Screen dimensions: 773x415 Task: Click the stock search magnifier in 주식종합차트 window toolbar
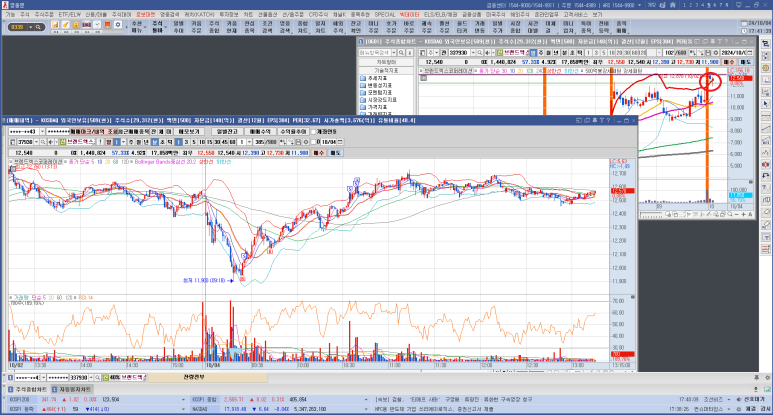pyautogui.click(x=480, y=52)
